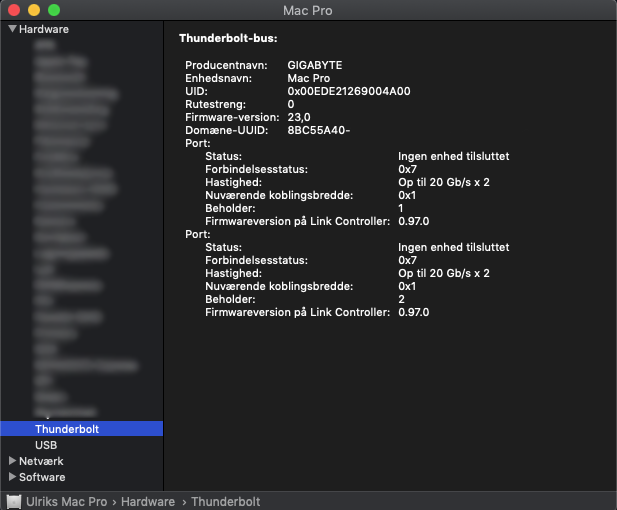The height and width of the screenshot is (510, 617).
Task: Click the Mac Pro window title
Action: coord(308,11)
